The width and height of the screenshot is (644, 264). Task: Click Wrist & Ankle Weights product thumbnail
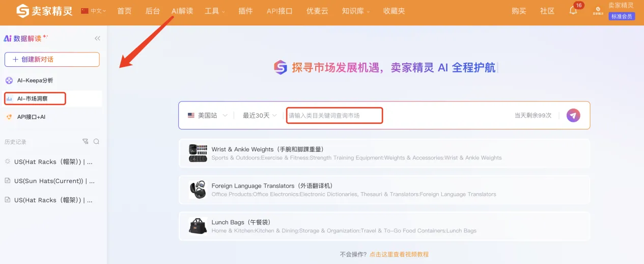pyautogui.click(x=198, y=153)
